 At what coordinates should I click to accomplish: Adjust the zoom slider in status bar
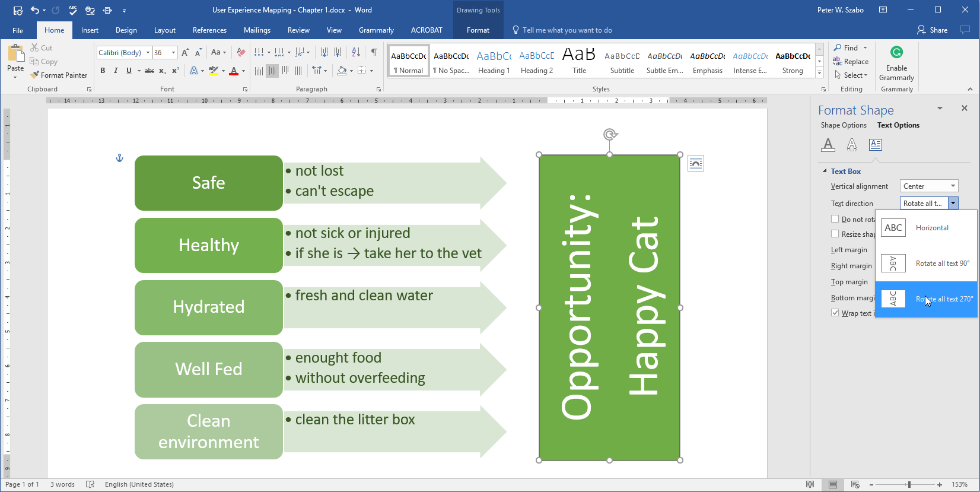pos(909,485)
